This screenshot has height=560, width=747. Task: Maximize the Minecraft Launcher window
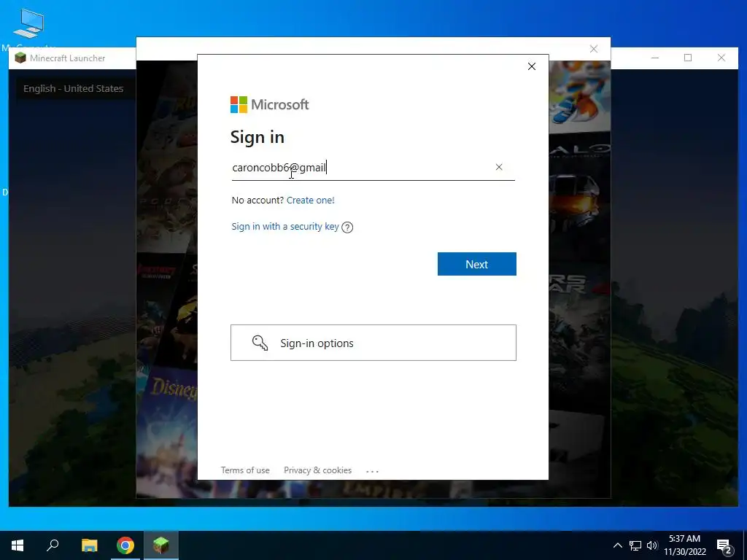[x=688, y=58]
